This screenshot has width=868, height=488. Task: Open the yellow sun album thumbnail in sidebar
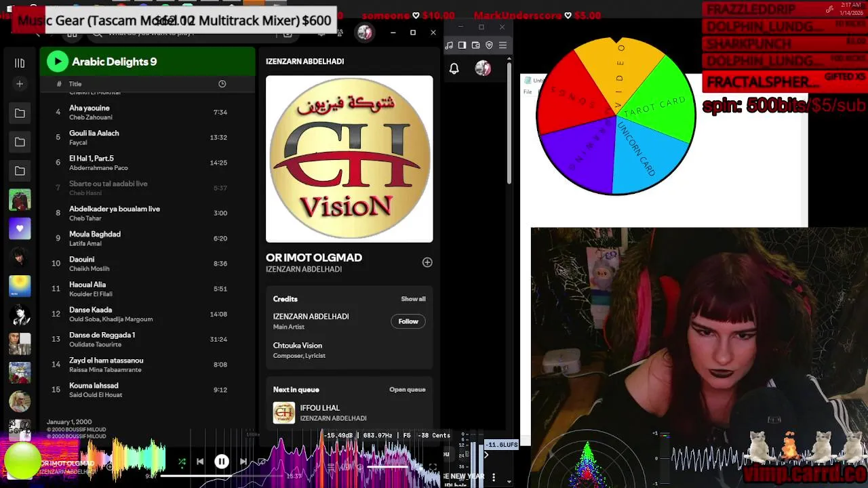coord(20,286)
